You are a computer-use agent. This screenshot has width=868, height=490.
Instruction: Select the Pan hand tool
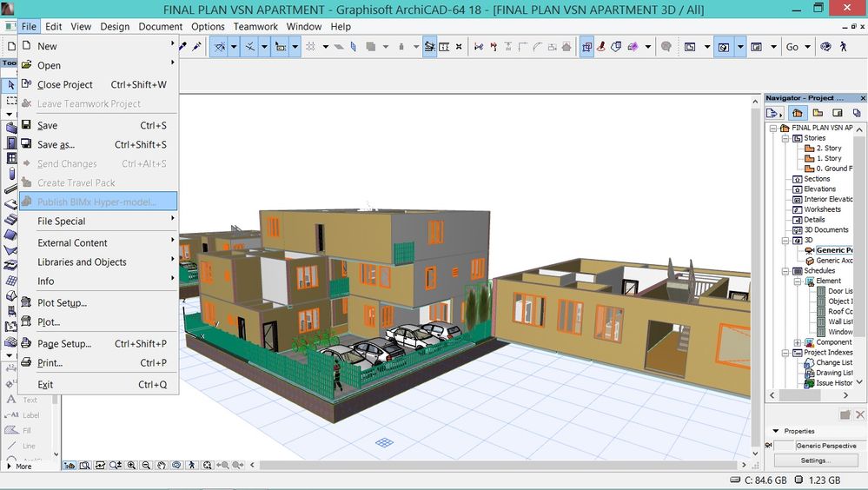pos(162,466)
